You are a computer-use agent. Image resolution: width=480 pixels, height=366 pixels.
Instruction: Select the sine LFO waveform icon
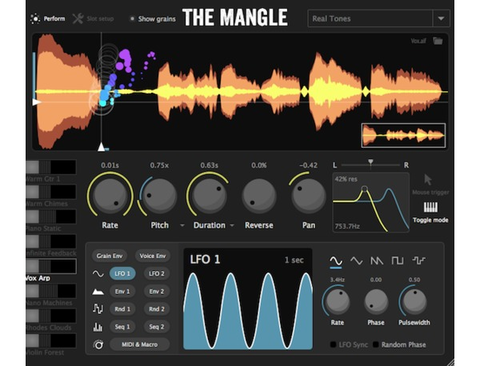click(336, 261)
